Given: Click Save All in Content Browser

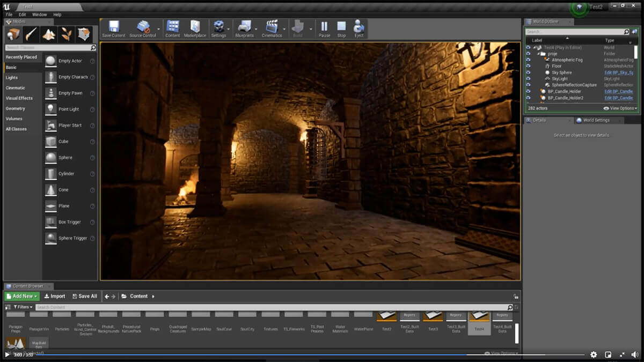Looking at the screenshot, I should pos(84,296).
